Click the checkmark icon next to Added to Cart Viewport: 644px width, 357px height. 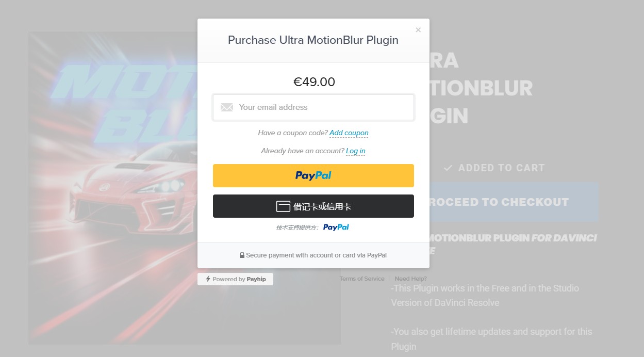coord(448,168)
